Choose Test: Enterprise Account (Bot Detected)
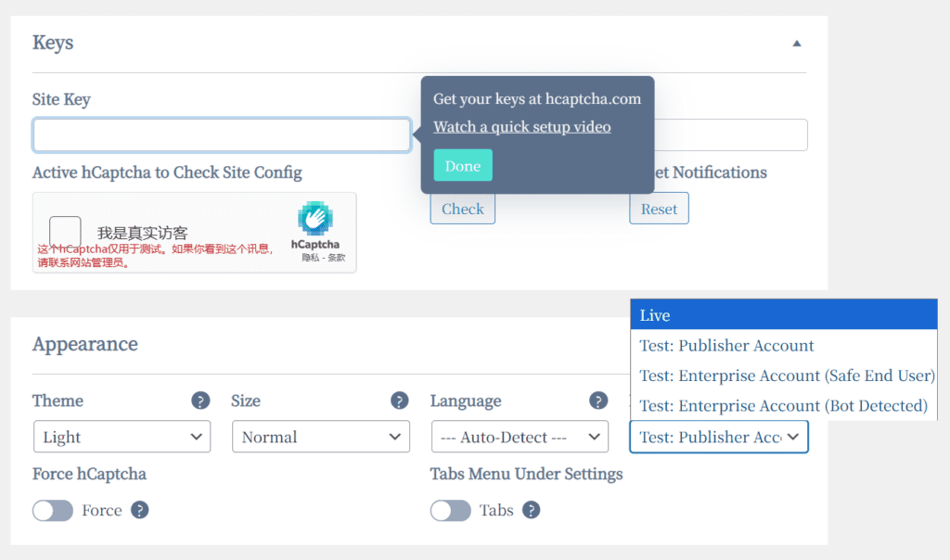Screen dimensions: 950x560 (x=784, y=405)
